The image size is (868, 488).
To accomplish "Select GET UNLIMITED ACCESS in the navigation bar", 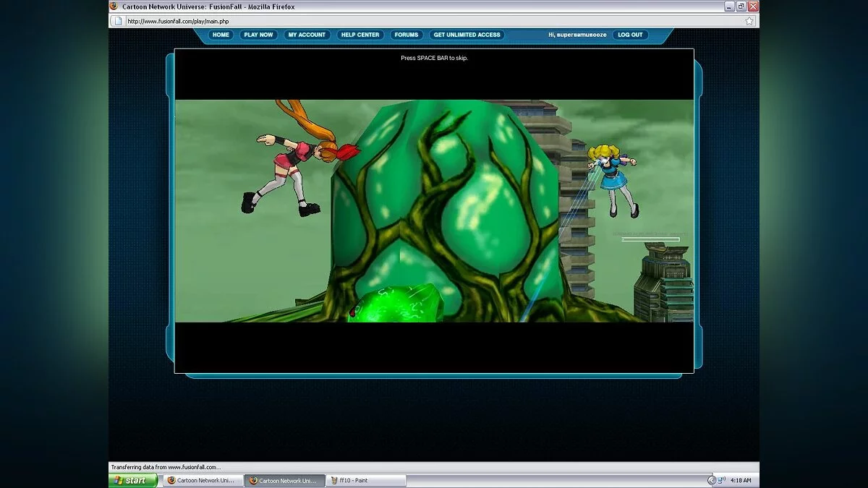I will pos(467,35).
